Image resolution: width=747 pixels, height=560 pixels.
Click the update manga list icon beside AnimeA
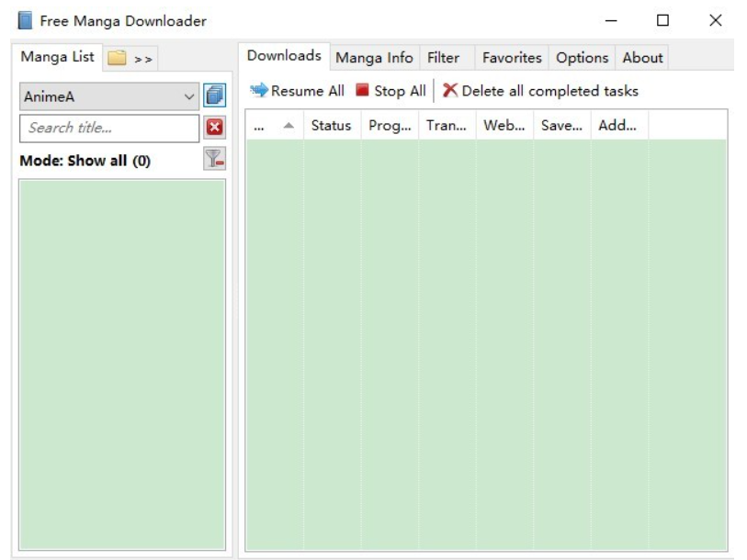[214, 95]
